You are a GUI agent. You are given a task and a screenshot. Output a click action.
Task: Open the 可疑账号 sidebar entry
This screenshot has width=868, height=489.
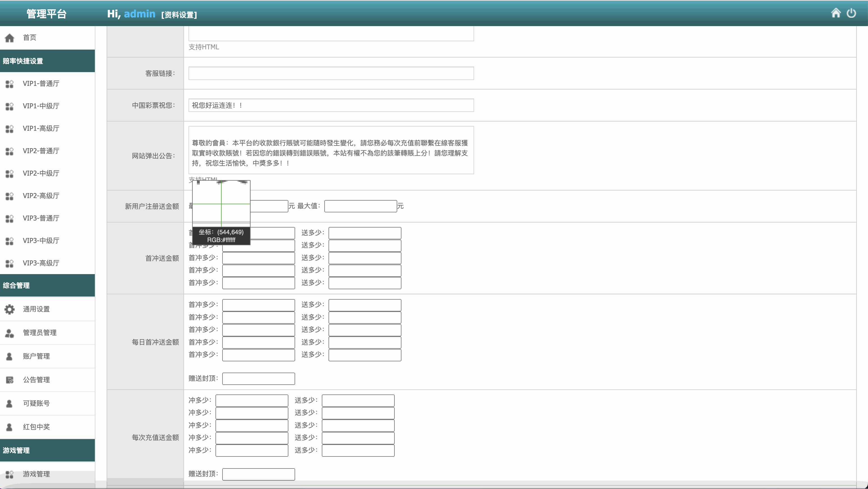pyautogui.click(x=36, y=403)
